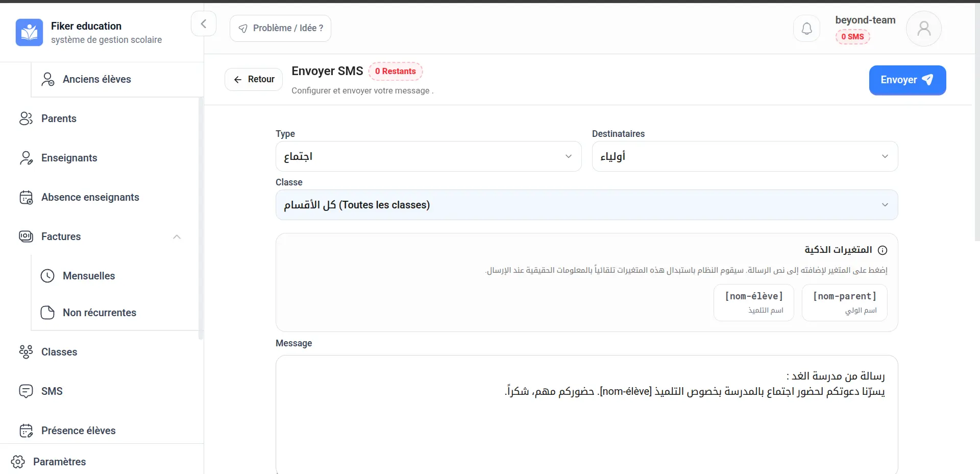Screen dimensions: 980x474
Task: Click the notification bell icon
Action: [806, 29]
